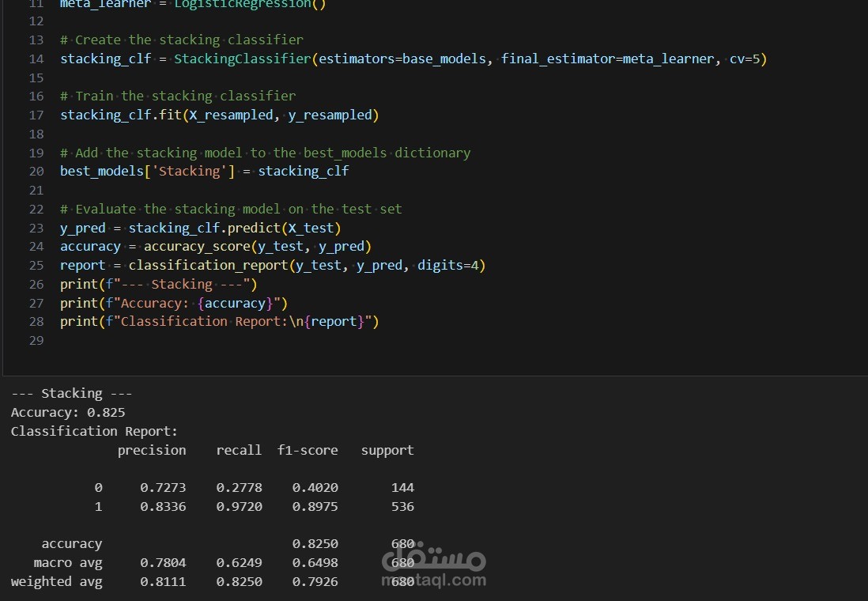
Task: Click the estimators=base_models argument
Action: tap(402, 59)
